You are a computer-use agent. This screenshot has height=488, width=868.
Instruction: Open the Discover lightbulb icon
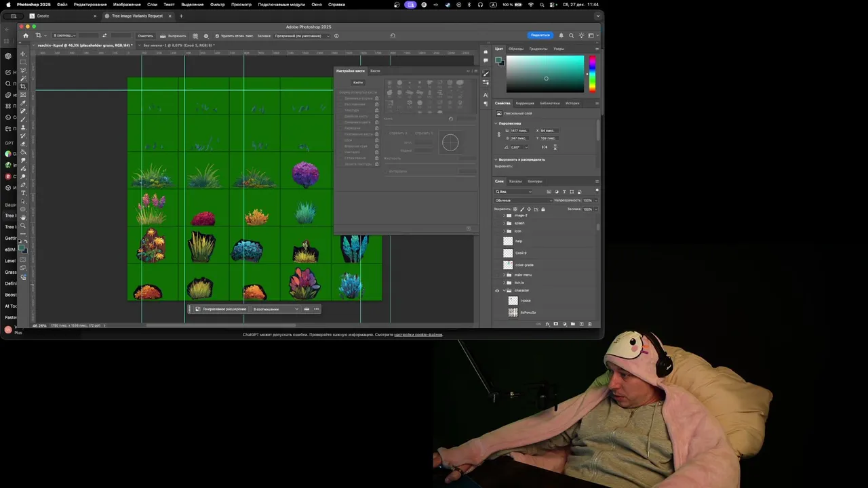[581, 35]
